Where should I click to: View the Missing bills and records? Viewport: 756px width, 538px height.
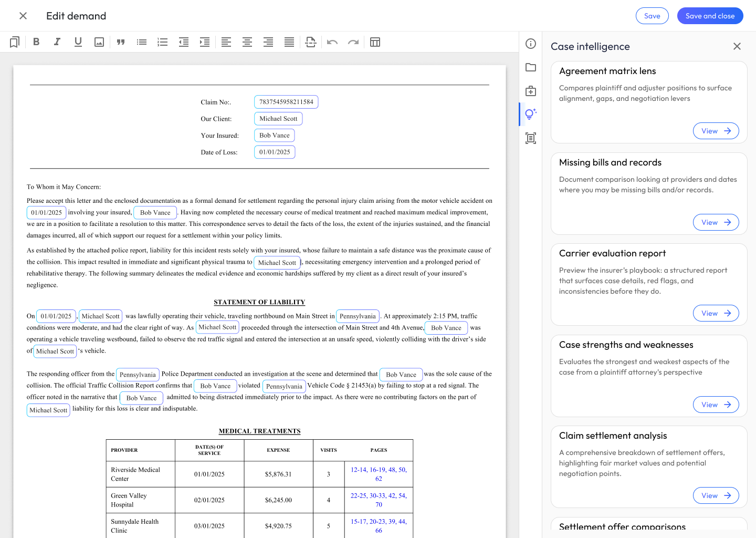[x=716, y=222]
